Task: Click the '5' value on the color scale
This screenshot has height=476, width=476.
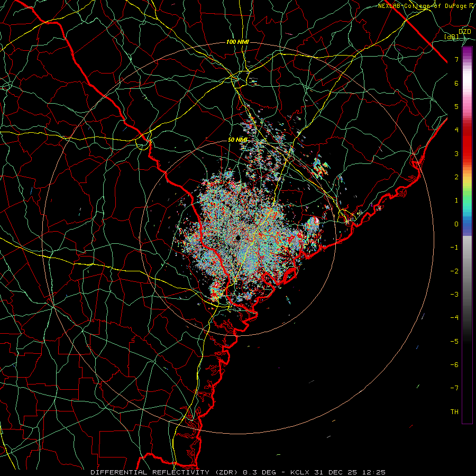Action: pyautogui.click(x=456, y=106)
